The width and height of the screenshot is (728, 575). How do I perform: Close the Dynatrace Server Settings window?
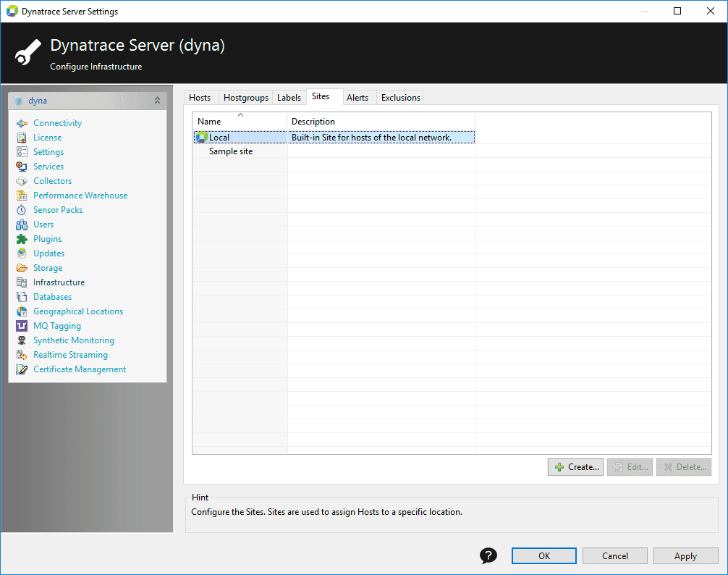pos(711,11)
